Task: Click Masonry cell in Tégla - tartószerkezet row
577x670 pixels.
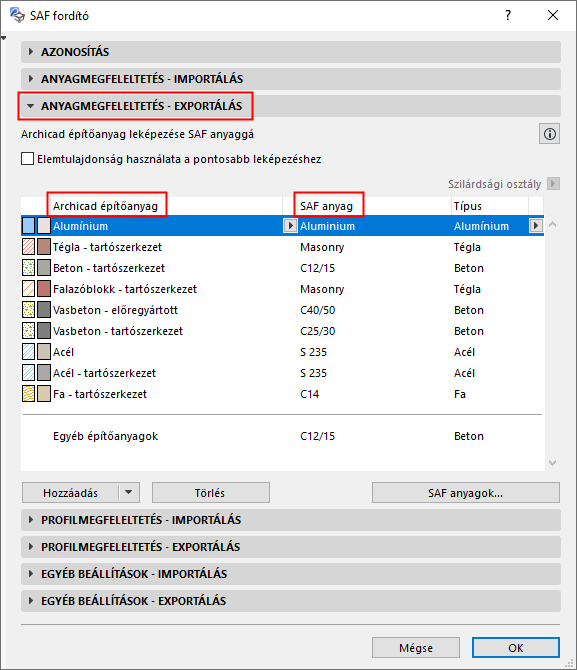Action: click(322, 247)
